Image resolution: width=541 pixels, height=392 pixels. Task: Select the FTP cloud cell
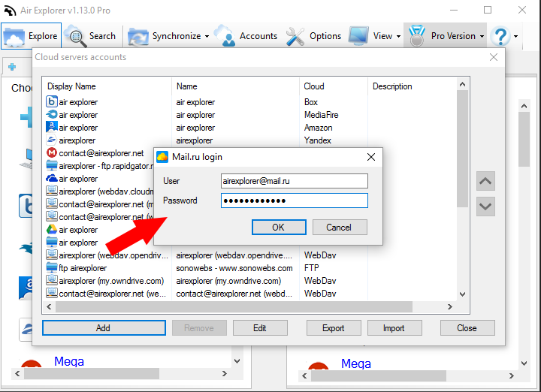[x=312, y=268]
